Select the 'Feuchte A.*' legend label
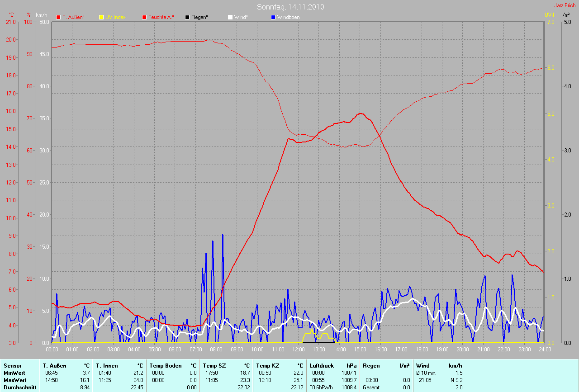This screenshot has width=579, height=392. pos(161,17)
